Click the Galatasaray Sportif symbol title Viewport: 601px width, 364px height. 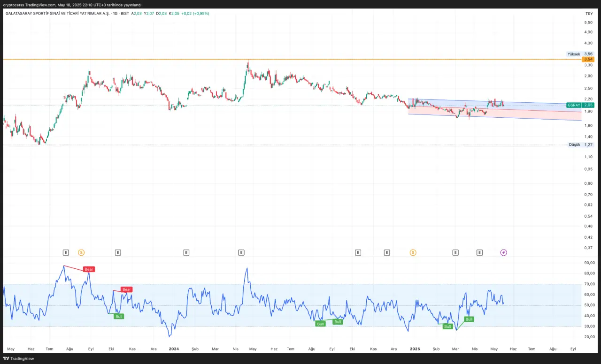pyautogui.click(x=57, y=14)
